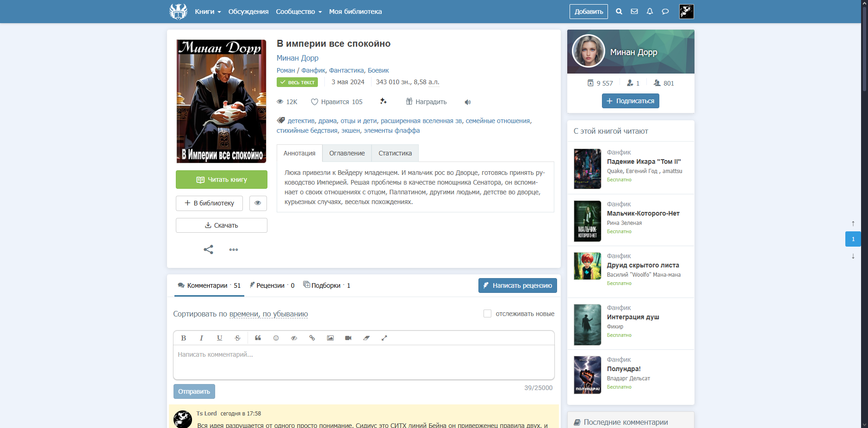Open the Фантастика genre link
This screenshot has height=428, width=868.
coord(347,70)
